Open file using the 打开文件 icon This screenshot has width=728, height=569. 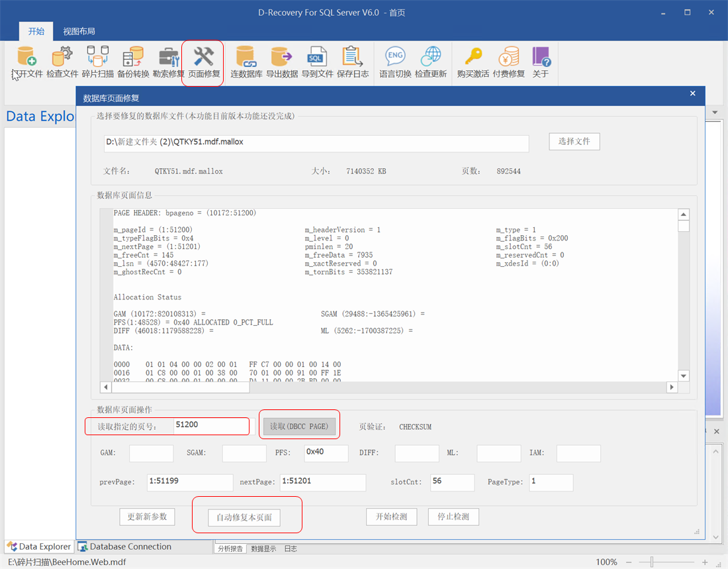[x=27, y=62]
